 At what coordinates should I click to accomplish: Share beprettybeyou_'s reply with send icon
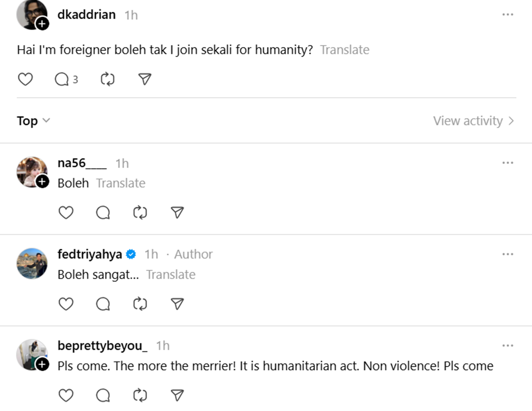(177, 395)
